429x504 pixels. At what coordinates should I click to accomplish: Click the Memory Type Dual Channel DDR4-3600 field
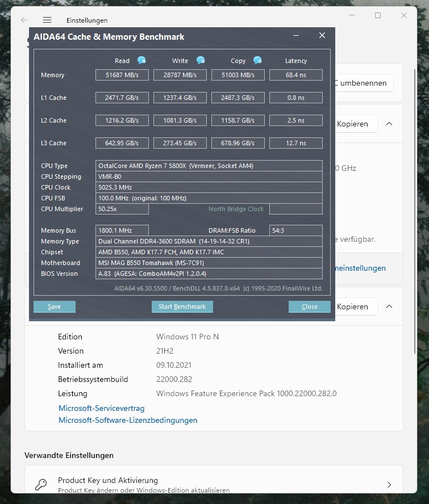click(209, 241)
